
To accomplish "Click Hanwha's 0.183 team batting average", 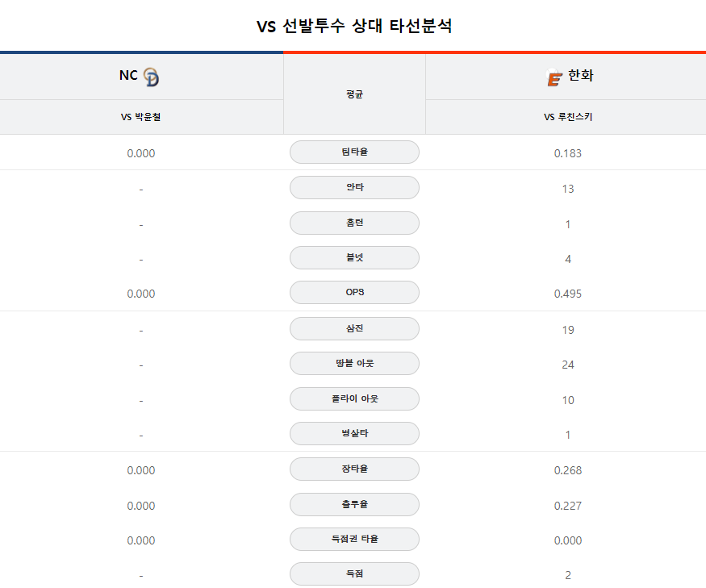I will (x=568, y=153).
